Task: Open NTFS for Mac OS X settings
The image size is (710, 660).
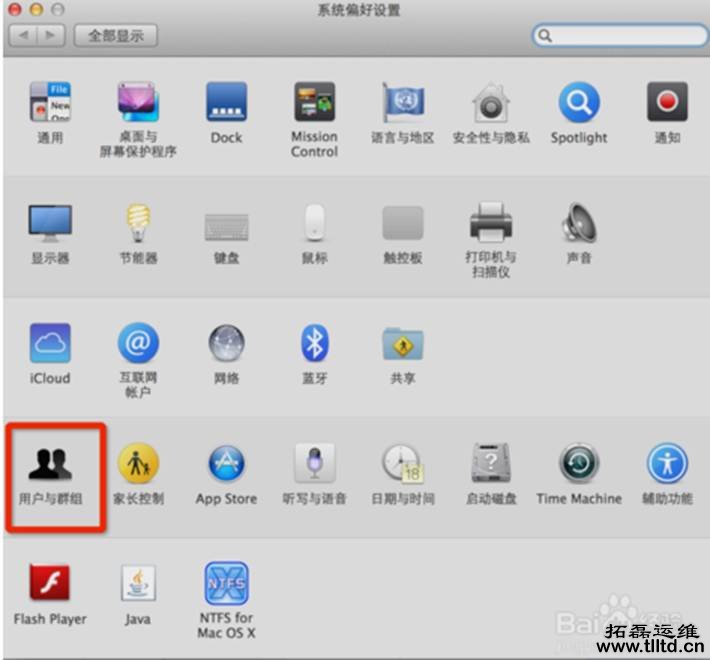Action: (226, 584)
